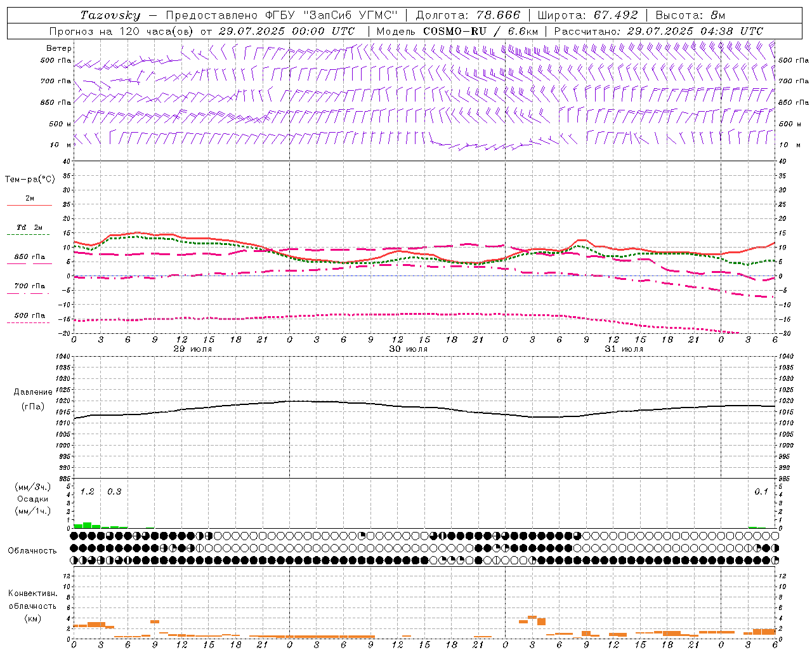Click the '(гПа)' pressure unit label
812x650 pixels.
33,407
